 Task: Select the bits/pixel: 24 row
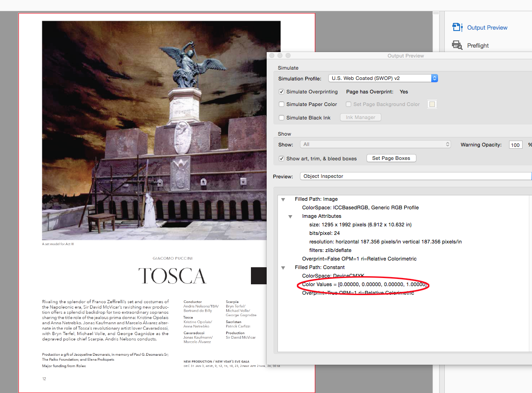click(x=324, y=233)
